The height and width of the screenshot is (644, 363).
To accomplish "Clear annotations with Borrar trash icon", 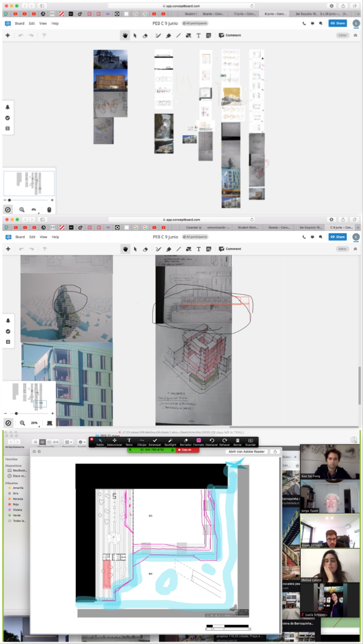I will coord(237,442).
